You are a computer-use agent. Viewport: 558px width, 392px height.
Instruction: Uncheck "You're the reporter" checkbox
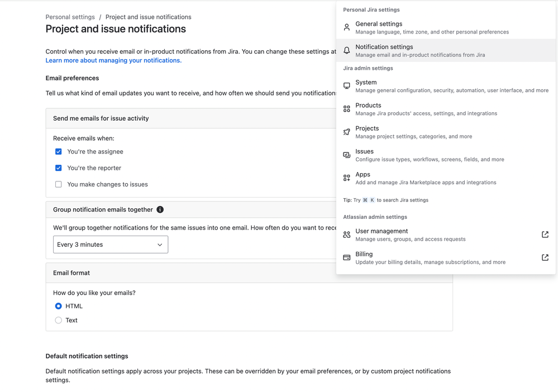coord(58,168)
